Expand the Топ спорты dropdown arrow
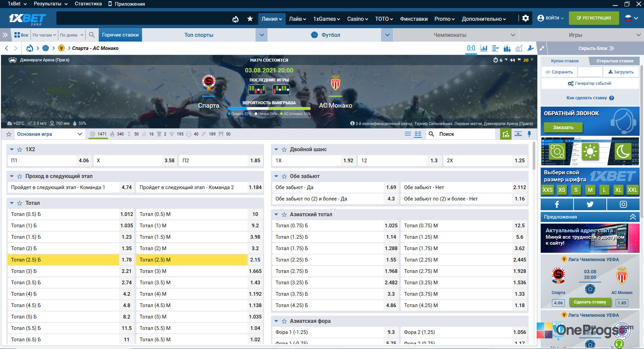 click(262, 35)
